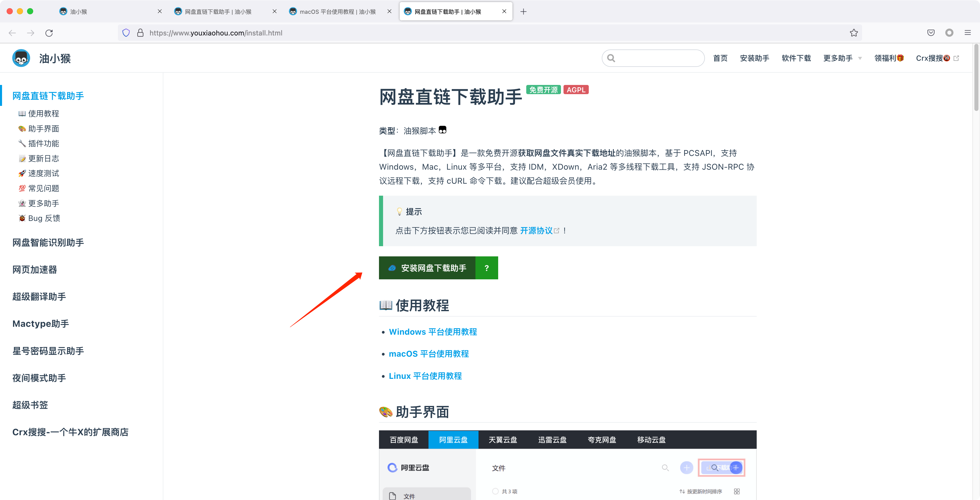The width and height of the screenshot is (980, 500).
Task: Open the macOS 平台使用教程 link
Action: click(x=429, y=354)
